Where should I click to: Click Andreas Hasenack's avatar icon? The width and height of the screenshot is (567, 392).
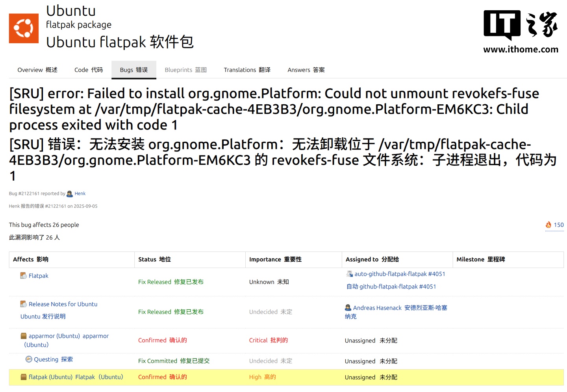pos(348,307)
